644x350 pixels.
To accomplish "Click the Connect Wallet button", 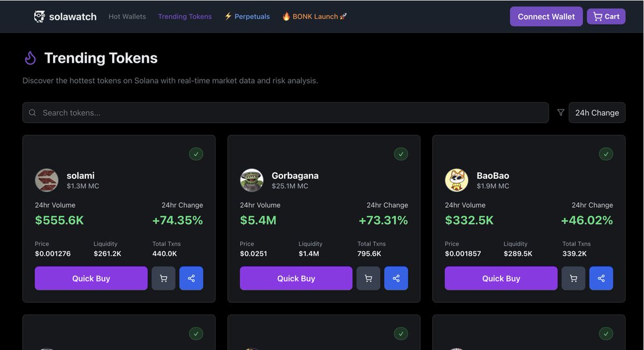I will tap(546, 17).
